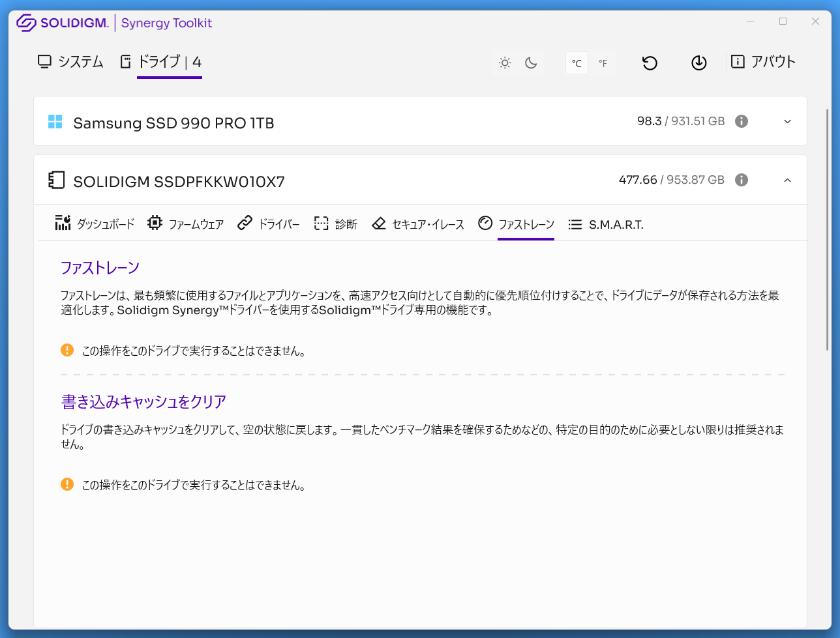Click the 477.66 / 953.87 GB capacity text

point(672,180)
